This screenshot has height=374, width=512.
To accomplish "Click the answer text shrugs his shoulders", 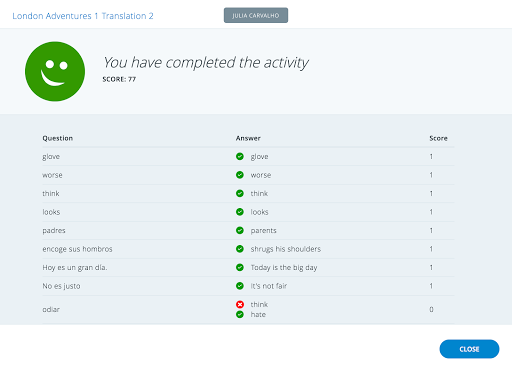I will pos(286,249).
